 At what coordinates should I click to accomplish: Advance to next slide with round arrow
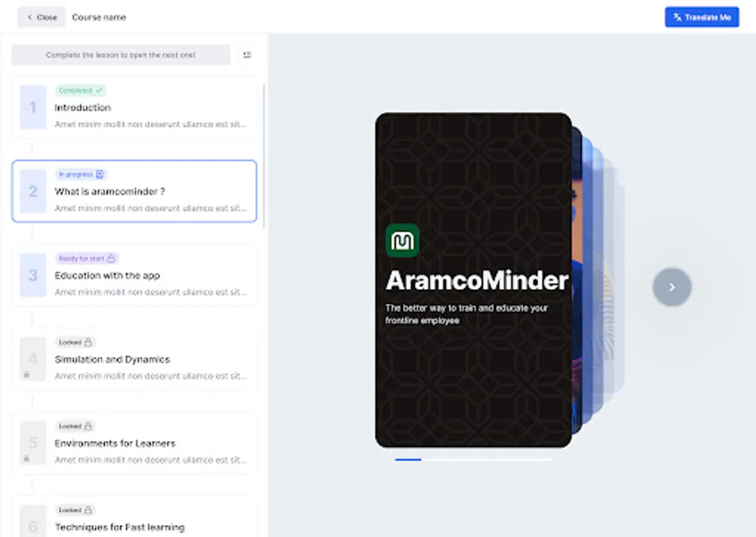pyautogui.click(x=672, y=287)
